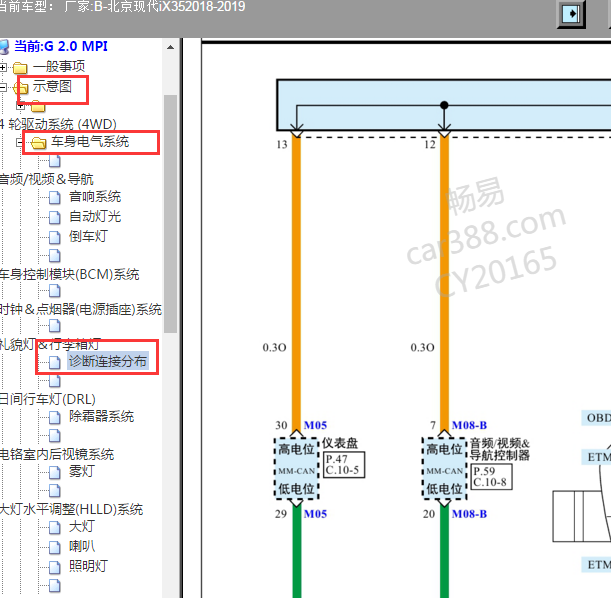Collapse the 车身电气系统 folder expander
The height and width of the screenshot is (598, 611).
click(19, 143)
